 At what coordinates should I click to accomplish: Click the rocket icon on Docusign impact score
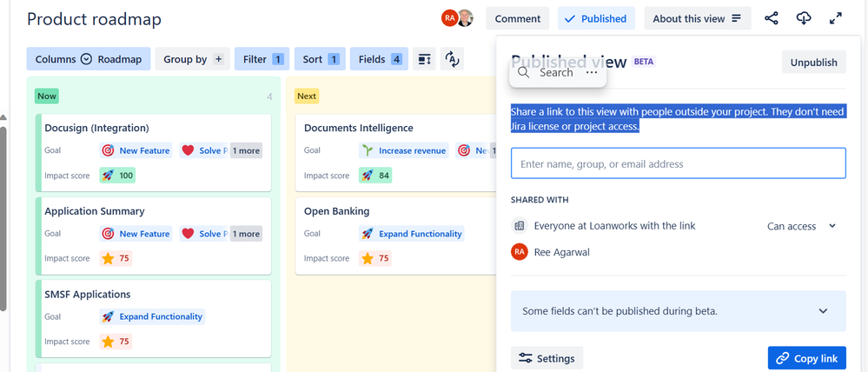click(108, 176)
